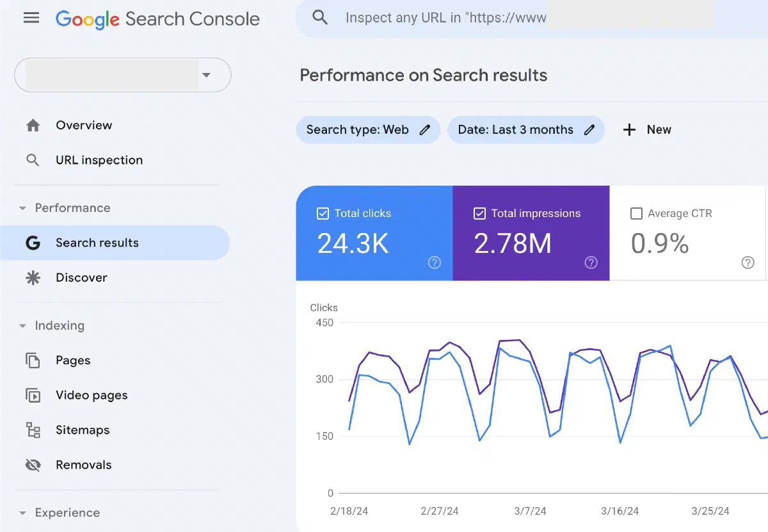Enable the Average CTR checkbox
The image size is (768, 532).
click(x=636, y=214)
